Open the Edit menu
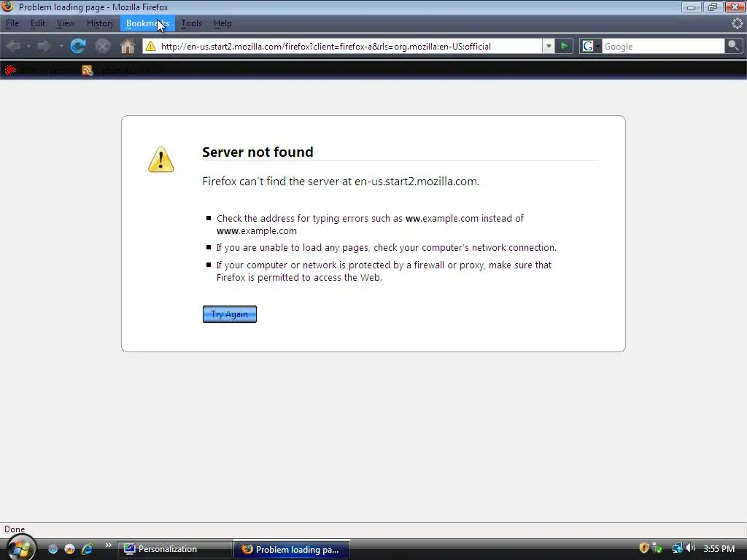747x560 pixels. point(38,23)
